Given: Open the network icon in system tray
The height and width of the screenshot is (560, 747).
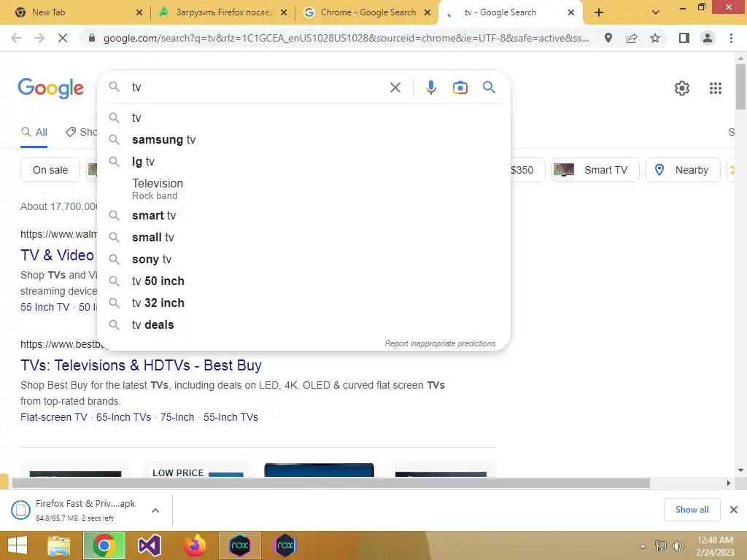Looking at the screenshot, I should click(660, 546).
